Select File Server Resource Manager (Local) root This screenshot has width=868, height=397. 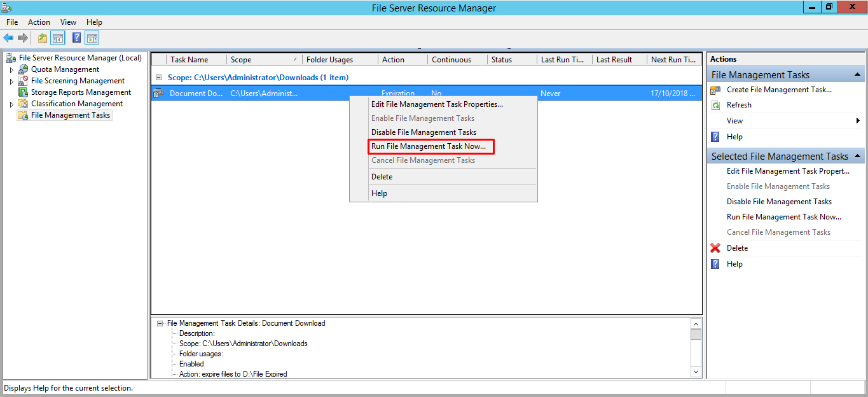(x=80, y=58)
